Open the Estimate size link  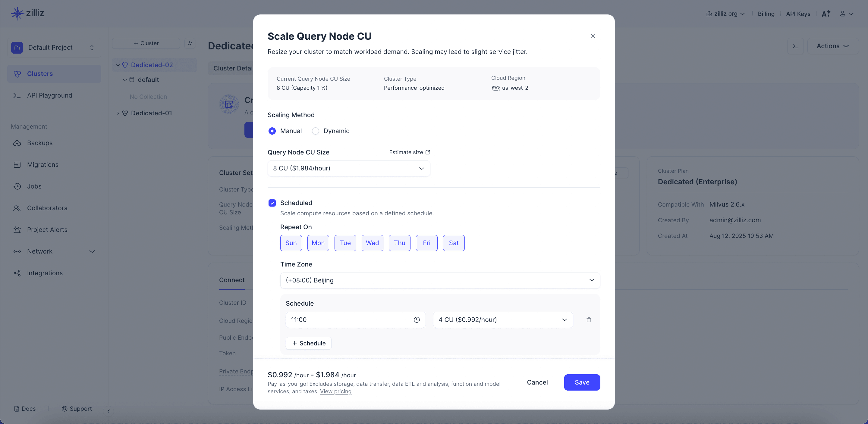409,152
